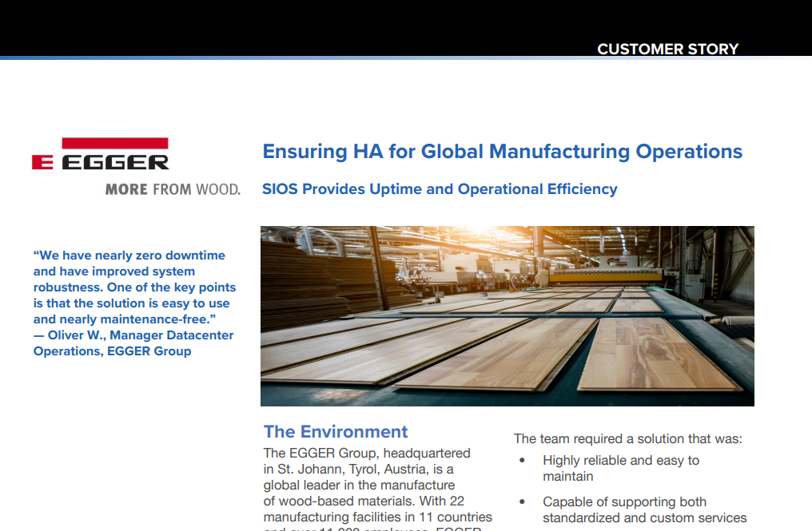Click 'The Environment' section heading
812x531 pixels.
click(x=336, y=432)
